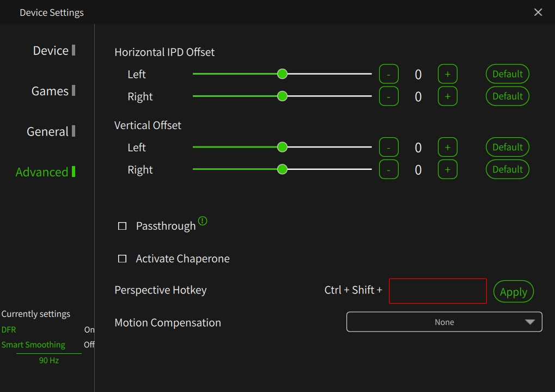Increase Vertical Offset Left value
Screen dimensions: 555x392
coord(447,147)
